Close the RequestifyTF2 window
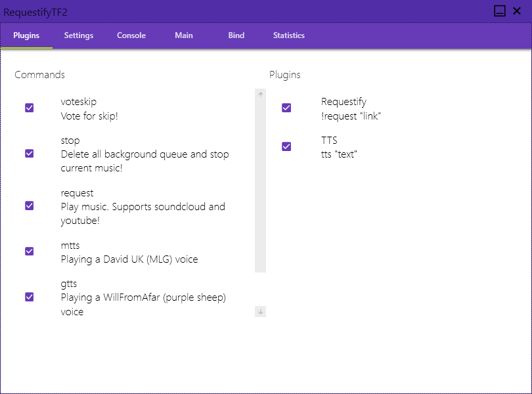Screen dimensions: 532x394 [x=517, y=11]
